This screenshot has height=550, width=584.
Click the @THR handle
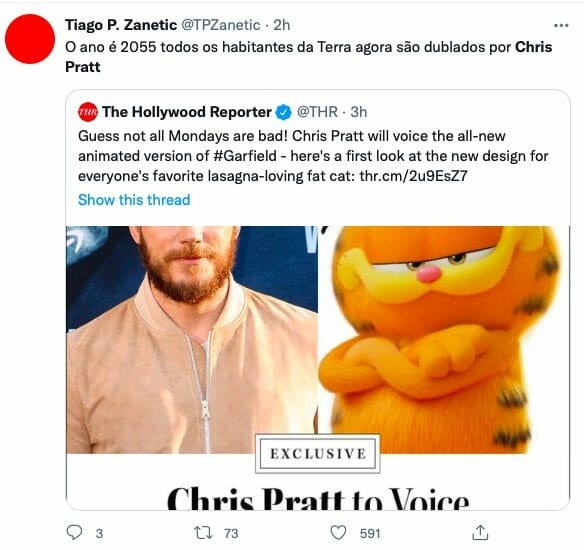click(317, 112)
